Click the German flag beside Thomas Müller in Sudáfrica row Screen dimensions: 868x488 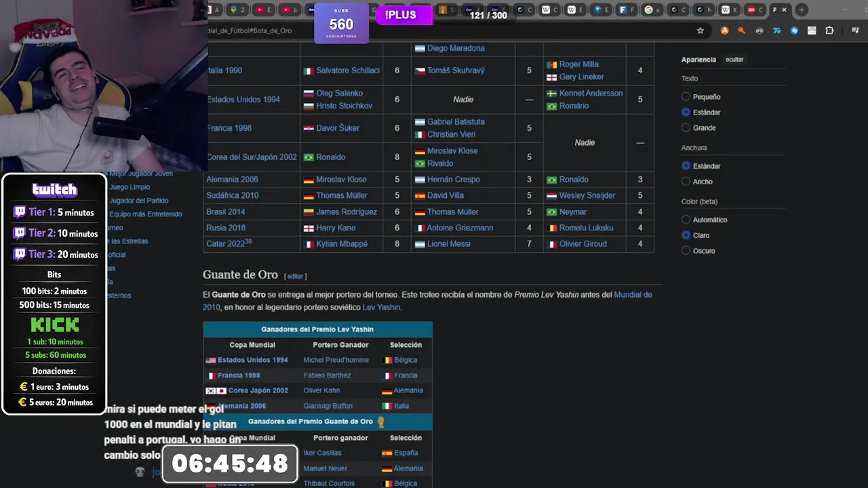pos(309,196)
